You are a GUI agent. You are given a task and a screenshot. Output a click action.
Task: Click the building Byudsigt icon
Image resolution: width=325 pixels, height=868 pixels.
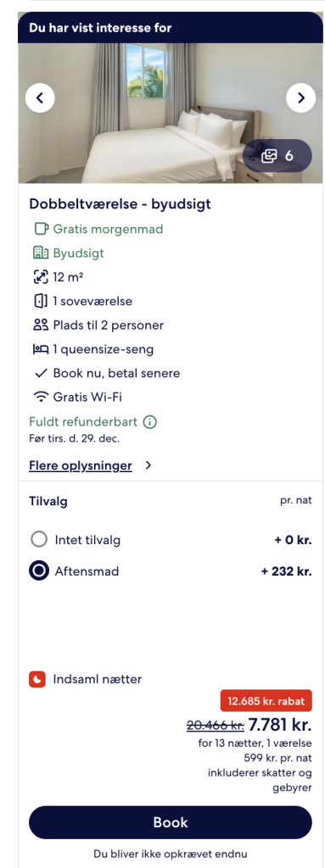[x=41, y=253]
